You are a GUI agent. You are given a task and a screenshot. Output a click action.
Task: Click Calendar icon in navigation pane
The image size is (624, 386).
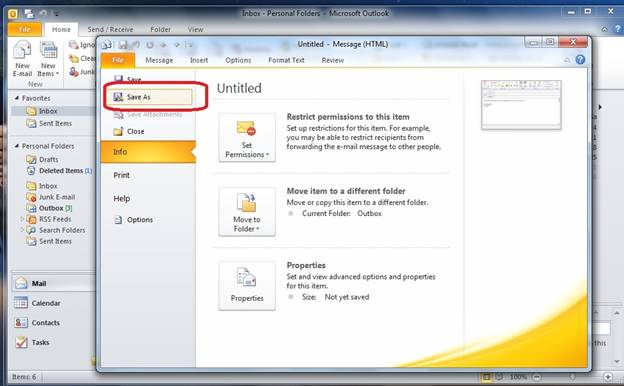pos(21,303)
